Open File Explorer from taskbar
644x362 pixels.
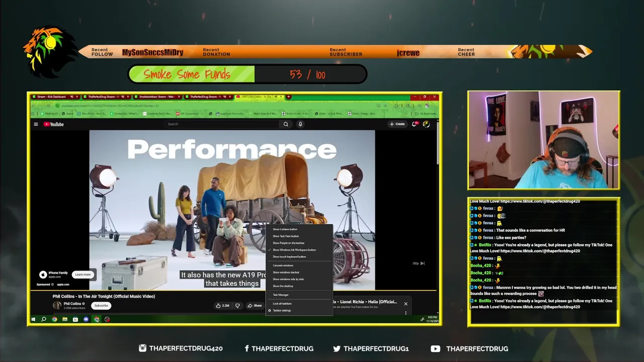(65, 319)
